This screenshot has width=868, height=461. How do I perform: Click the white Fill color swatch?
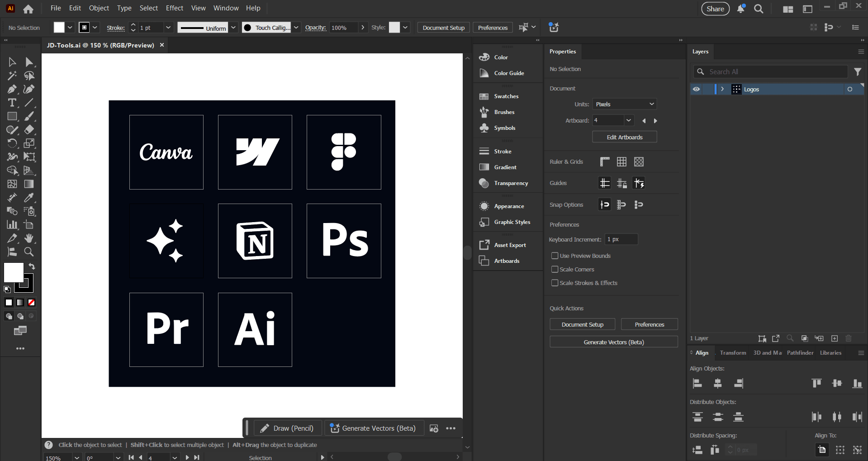(x=14, y=272)
